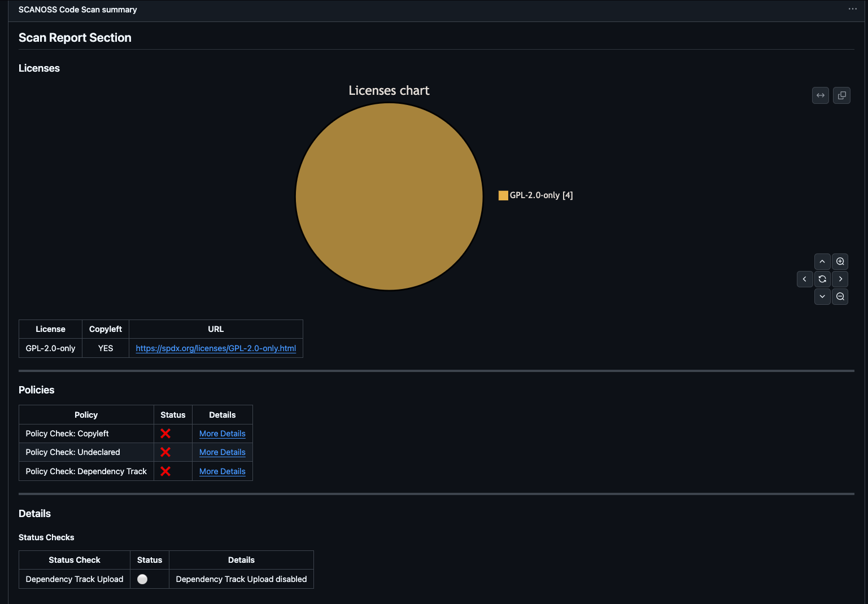Screen dimensions: 868x604
Task: Select 'Dependency Track Upload' cell text
Action: point(75,579)
